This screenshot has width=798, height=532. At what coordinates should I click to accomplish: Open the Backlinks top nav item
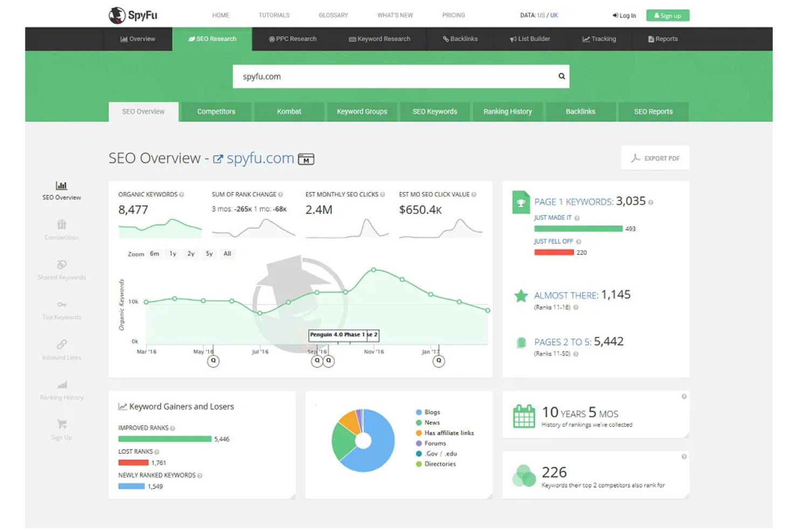[460, 39]
